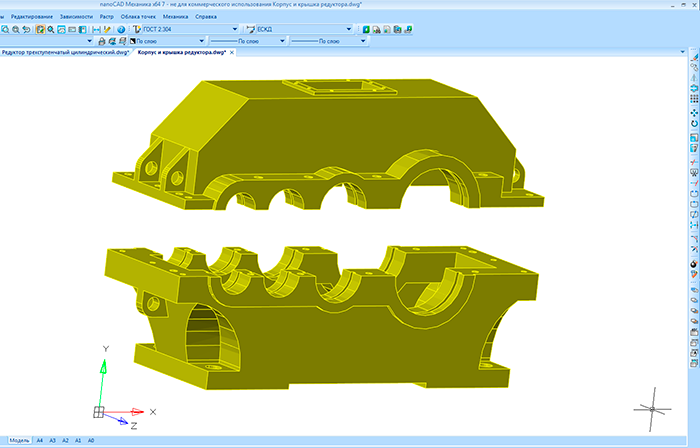The height and width of the screenshot is (448, 700).
Task: Select the Array grid tool in right toolbar
Action: tap(694, 99)
